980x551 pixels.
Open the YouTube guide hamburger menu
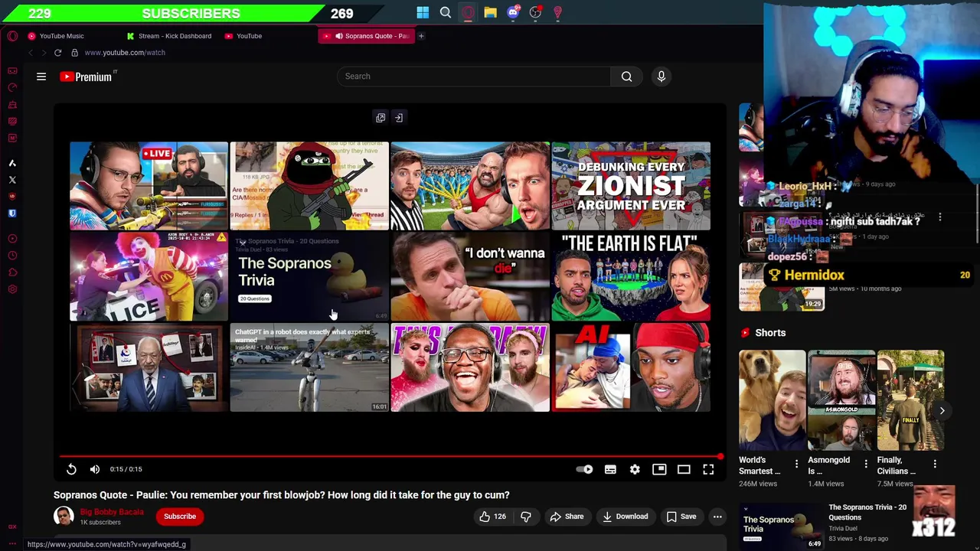click(x=41, y=77)
